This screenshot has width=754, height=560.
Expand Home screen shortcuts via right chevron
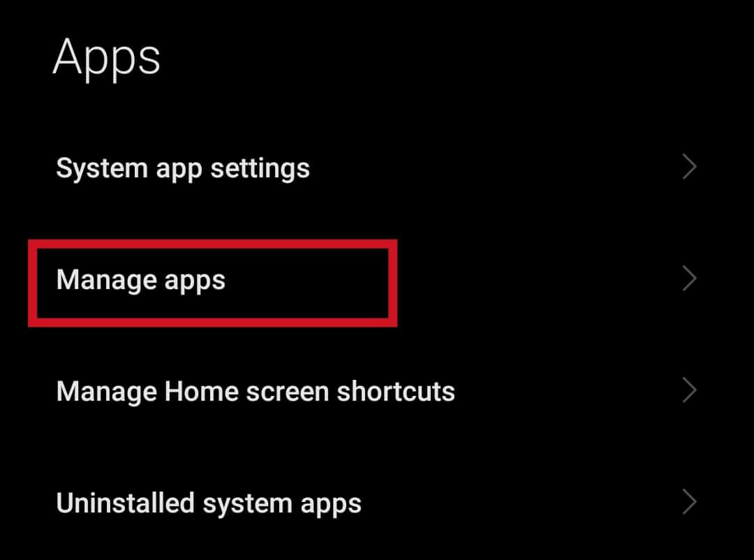click(x=690, y=390)
